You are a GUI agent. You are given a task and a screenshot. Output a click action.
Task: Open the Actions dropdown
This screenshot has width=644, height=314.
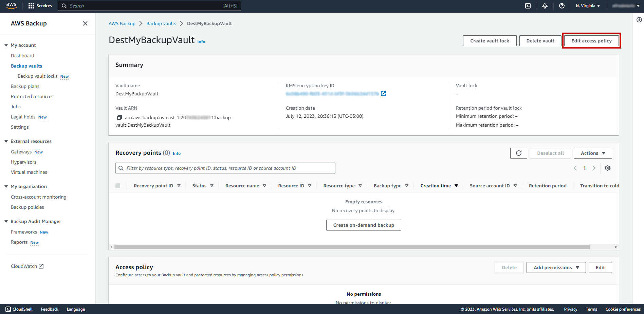[593, 153]
